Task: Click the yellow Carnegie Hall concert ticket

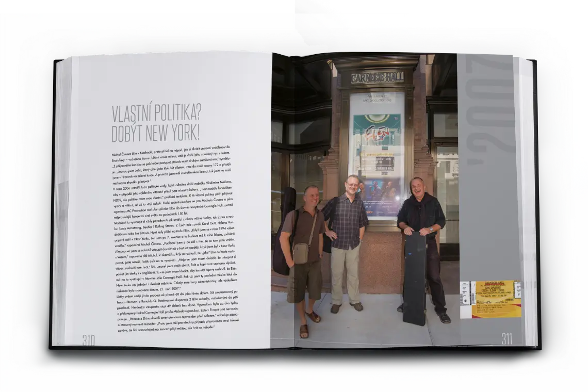Action: (490, 299)
